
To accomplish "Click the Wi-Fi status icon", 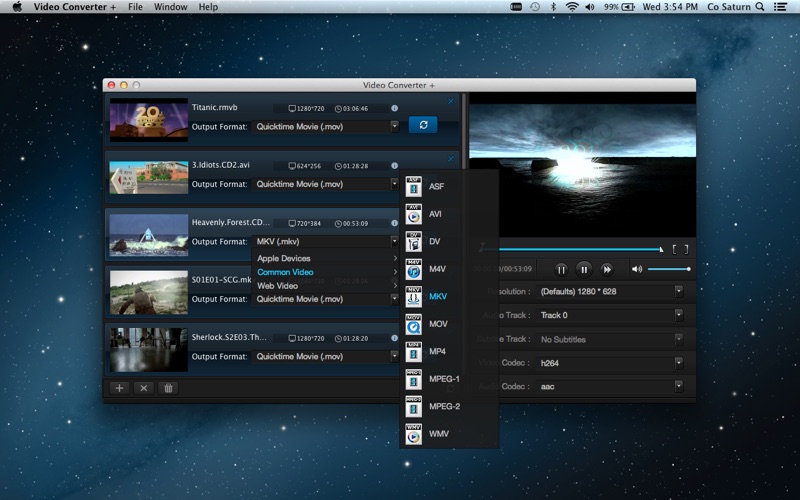I will click(572, 7).
